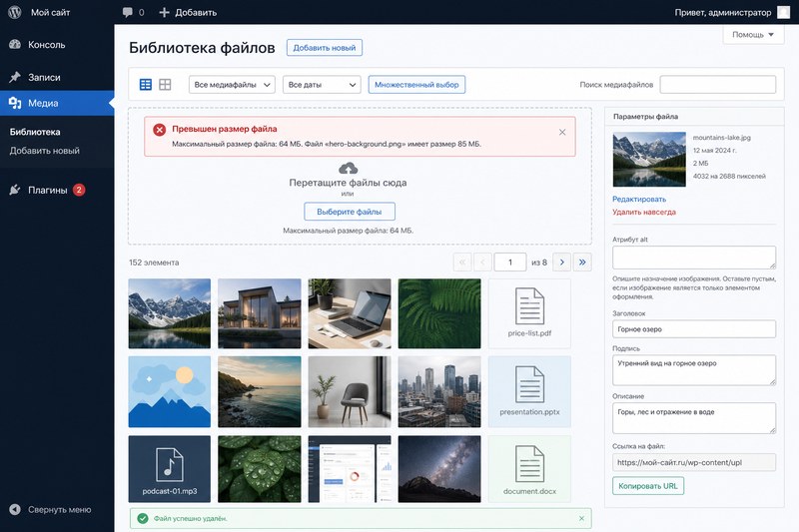799x532 pixels.
Task: Select the Библиотека submenu item
Action: (35, 132)
